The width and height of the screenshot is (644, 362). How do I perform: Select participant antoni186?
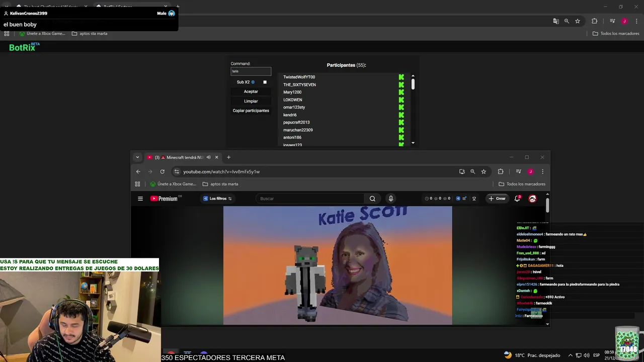[x=292, y=137]
